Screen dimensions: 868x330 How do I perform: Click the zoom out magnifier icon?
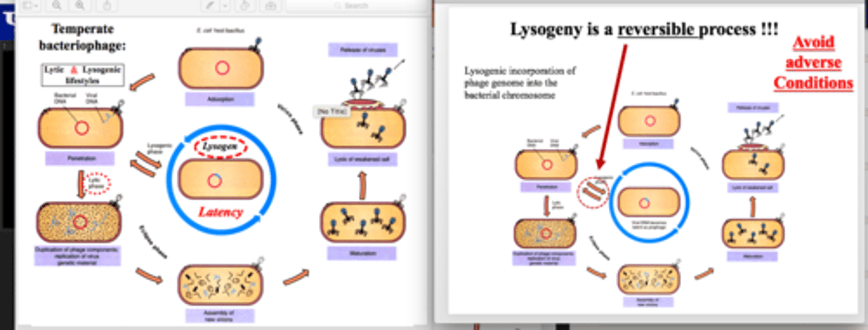tap(57, 5)
